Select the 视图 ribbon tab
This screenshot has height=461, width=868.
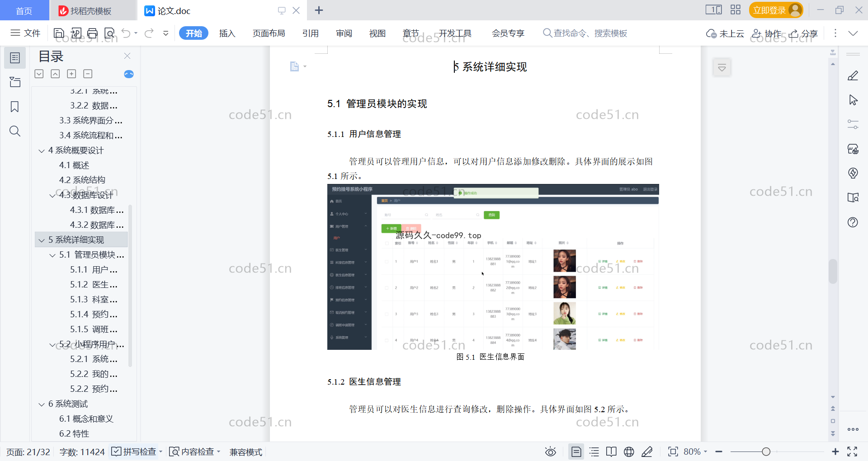[x=377, y=33]
